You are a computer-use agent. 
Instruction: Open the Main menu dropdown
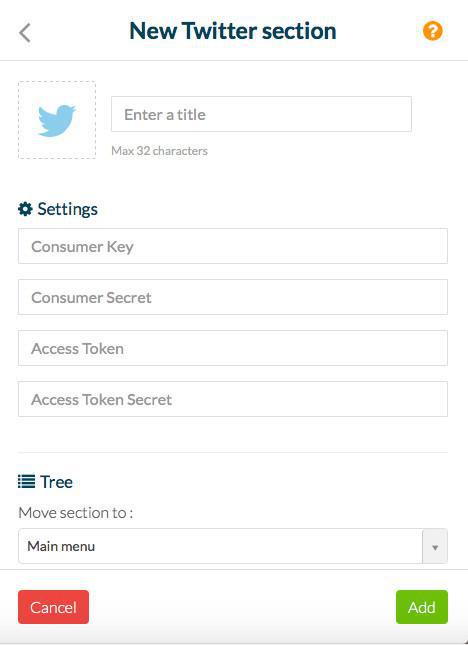233,546
